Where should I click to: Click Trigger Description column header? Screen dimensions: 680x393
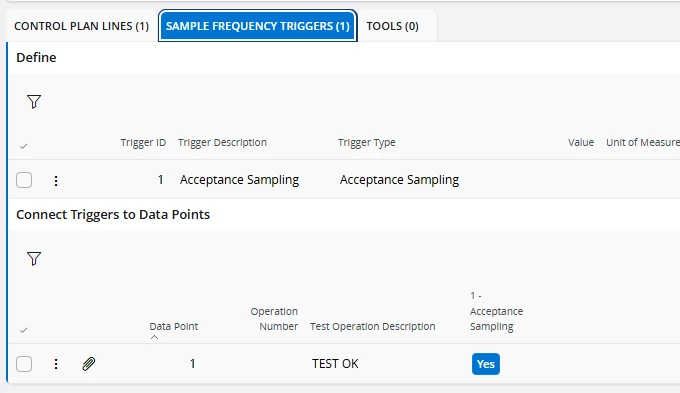tap(222, 143)
